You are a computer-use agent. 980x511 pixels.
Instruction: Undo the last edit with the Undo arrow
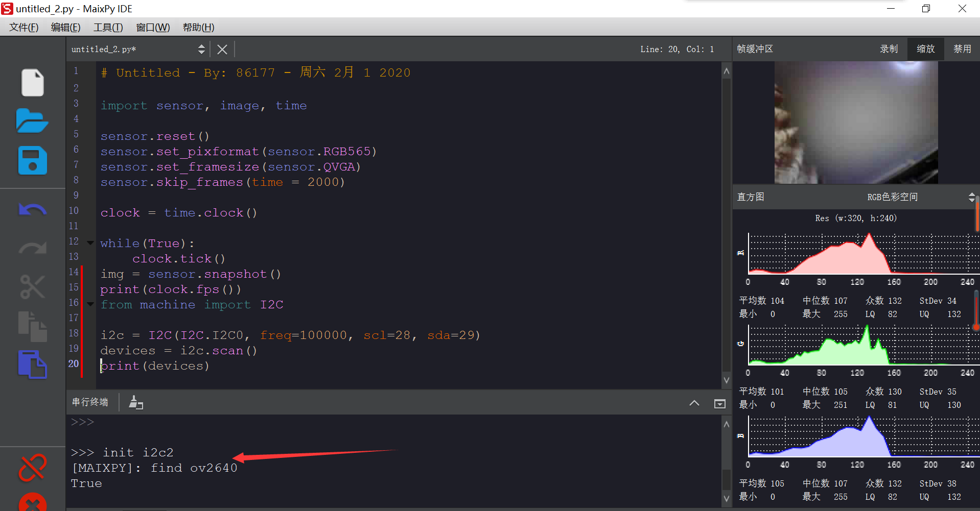click(33, 209)
